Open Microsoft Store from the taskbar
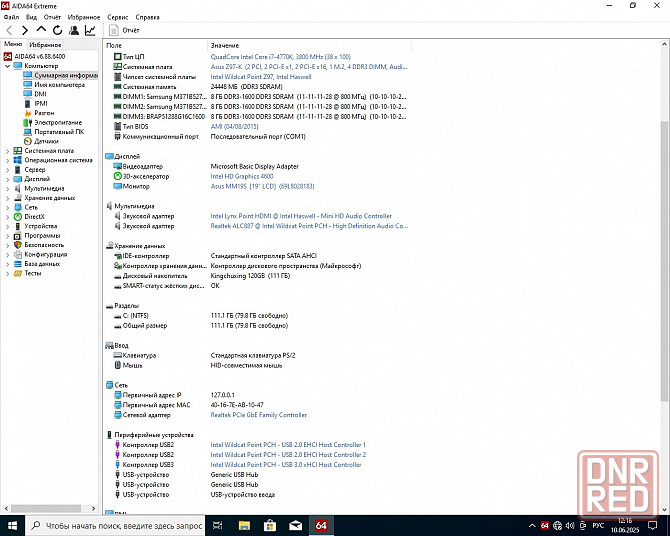The height and width of the screenshot is (536, 670). click(270, 526)
